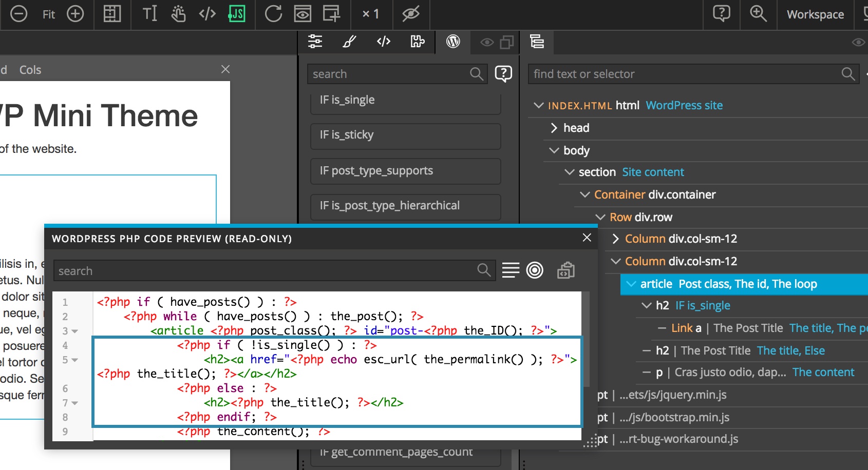
Task: Click the target circle icon in code preview
Action: click(535, 270)
